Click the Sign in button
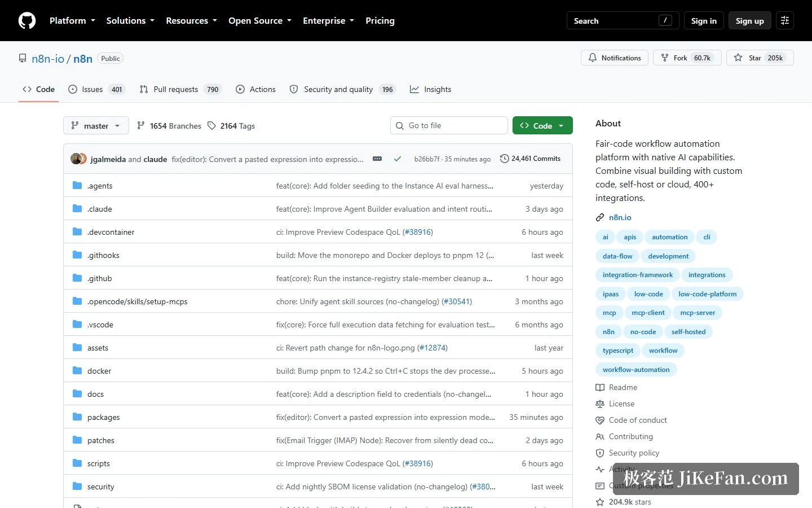Screen dimensions: 812x508 pos(704,20)
